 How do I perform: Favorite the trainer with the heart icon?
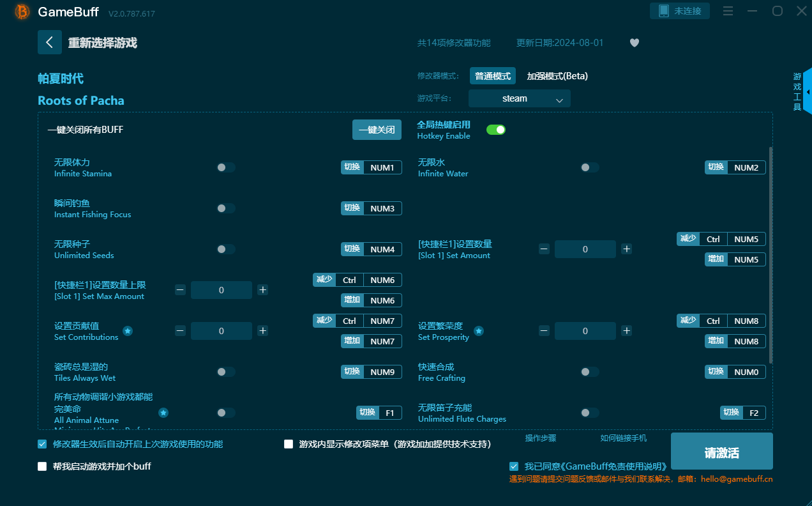click(634, 43)
